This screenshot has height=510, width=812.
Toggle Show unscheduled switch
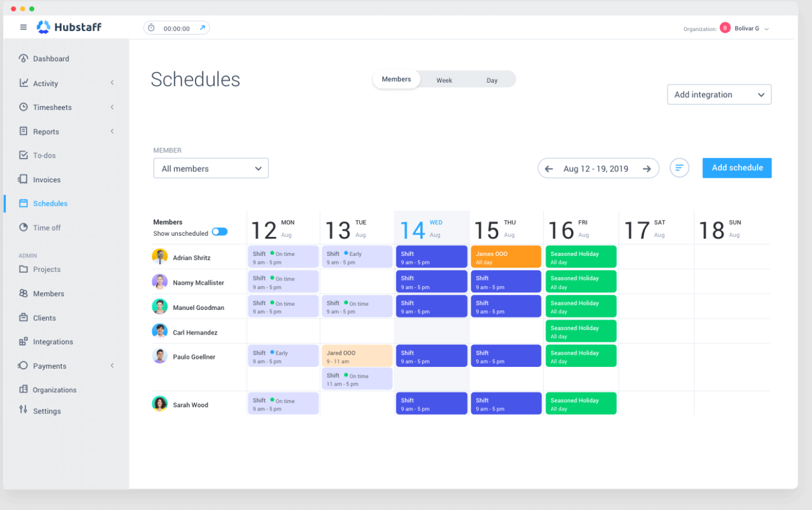pos(220,232)
